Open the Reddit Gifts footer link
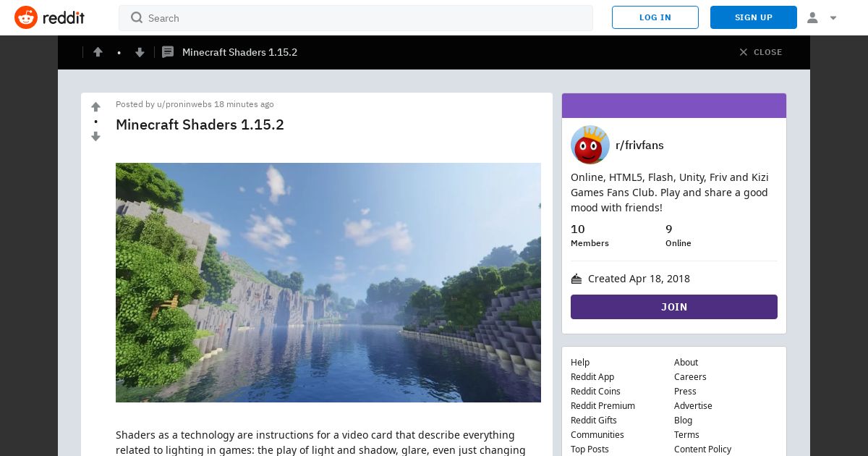Image resolution: width=868 pixels, height=456 pixels. [594, 420]
